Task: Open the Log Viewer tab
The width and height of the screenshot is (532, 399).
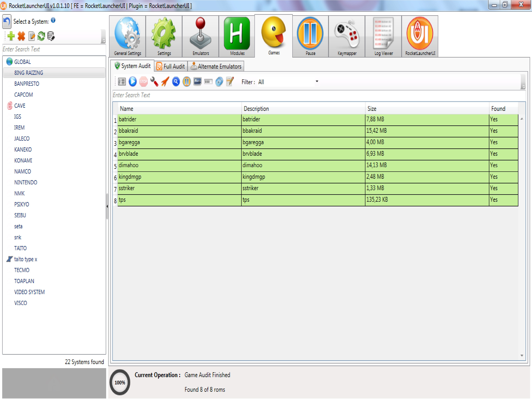Action: [383, 37]
